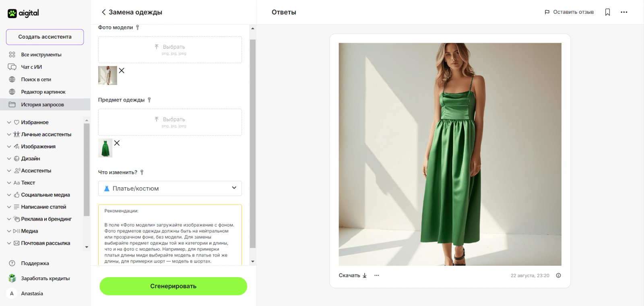Click the uploaded model photo thumbnail
Image resolution: width=644 pixels, height=306 pixels.
click(x=107, y=75)
